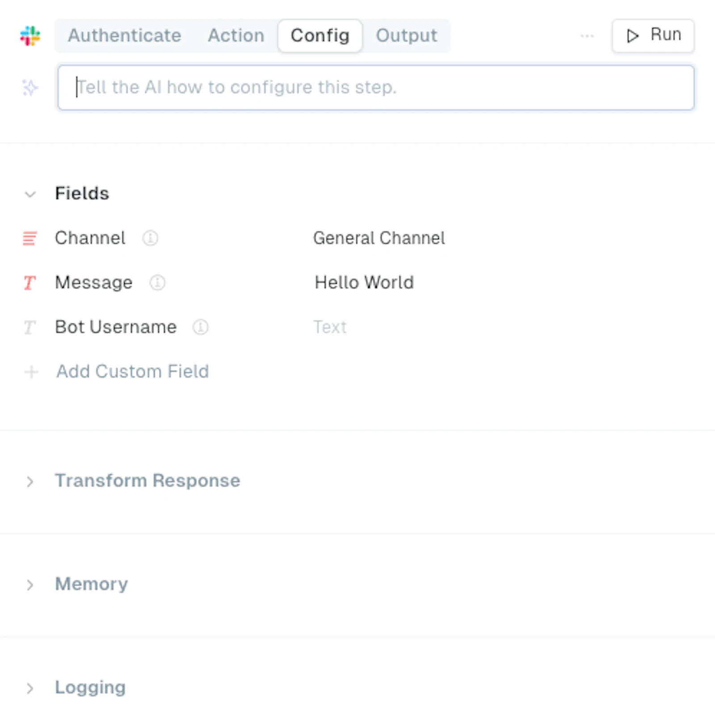The image size is (715, 728).
Task: Click the gray text-type icon beside Bot Username
Action: (29, 327)
